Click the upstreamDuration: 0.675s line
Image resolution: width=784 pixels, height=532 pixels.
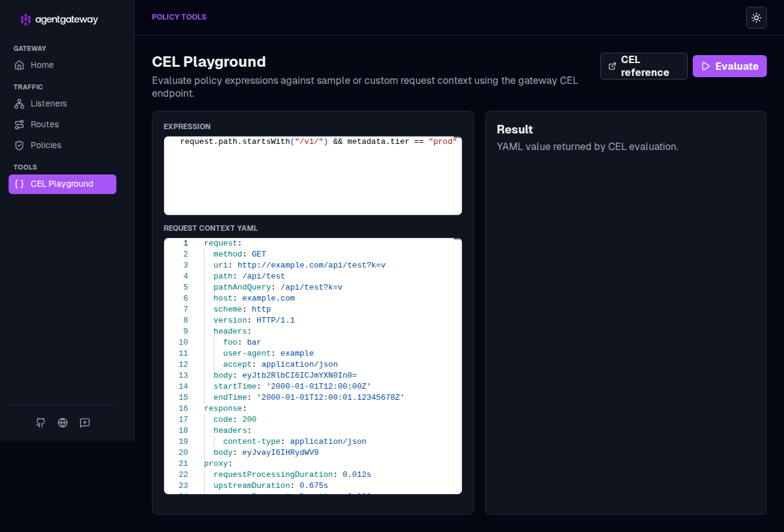tap(271, 485)
